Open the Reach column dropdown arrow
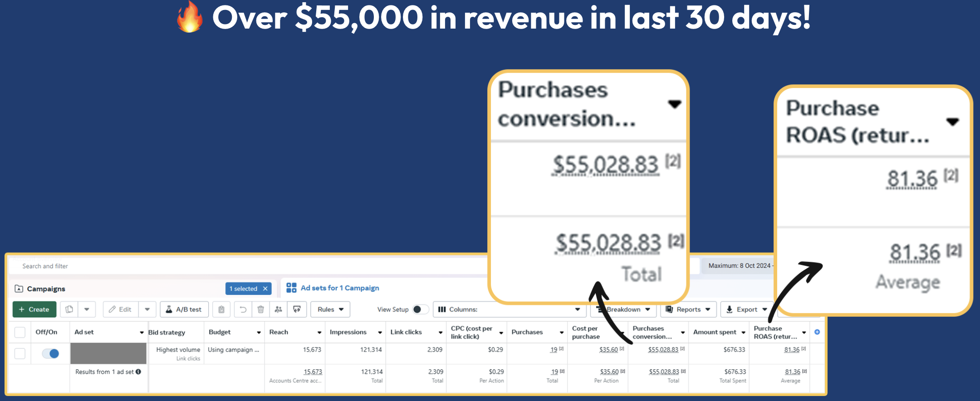The image size is (980, 401). pos(319,333)
